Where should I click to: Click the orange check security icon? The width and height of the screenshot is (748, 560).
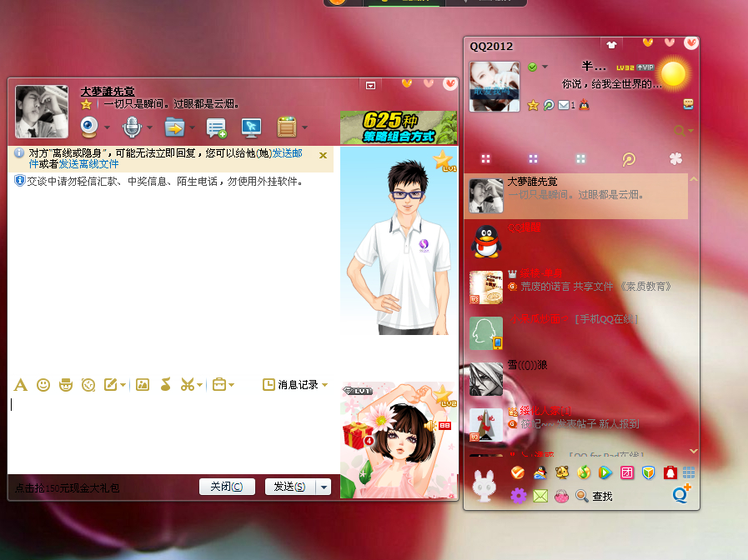(518, 472)
